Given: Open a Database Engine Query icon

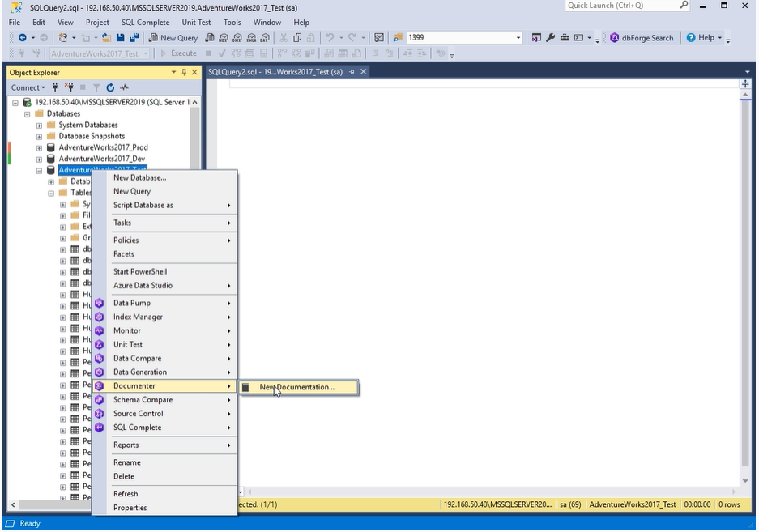Looking at the screenshot, I should [x=210, y=38].
